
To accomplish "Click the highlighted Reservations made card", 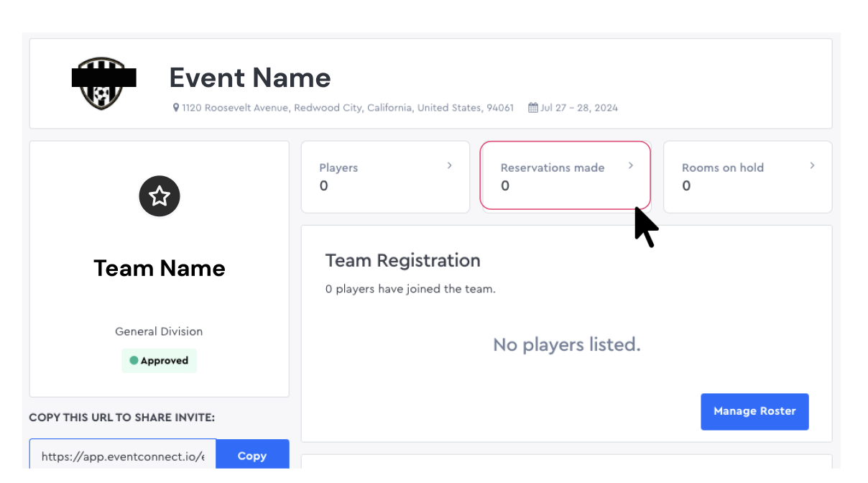I will 565,176.
